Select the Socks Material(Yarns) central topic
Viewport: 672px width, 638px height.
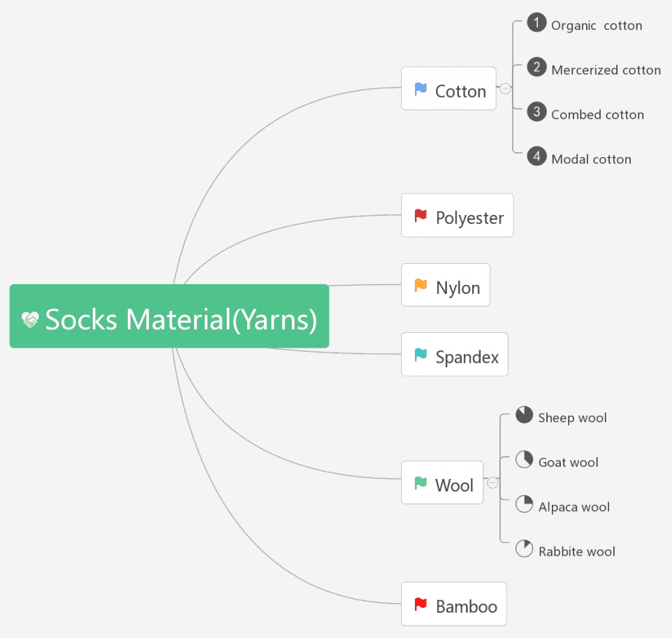pyautogui.click(x=180, y=320)
